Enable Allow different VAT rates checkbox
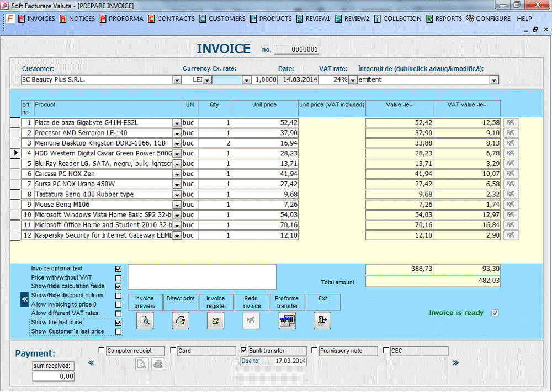 [x=118, y=314]
